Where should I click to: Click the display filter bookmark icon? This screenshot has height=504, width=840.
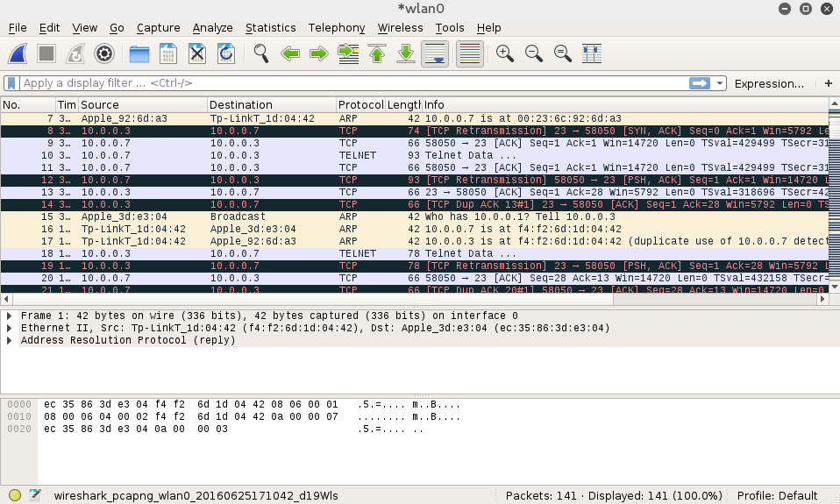11,83
